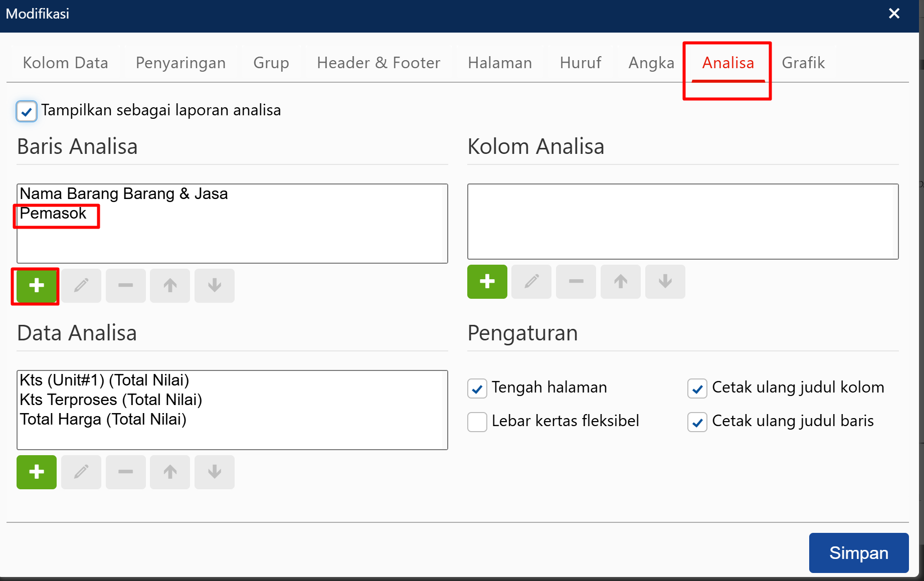Remove item using Data Analisa minus icon
This screenshot has width=924, height=581.
[x=125, y=472]
